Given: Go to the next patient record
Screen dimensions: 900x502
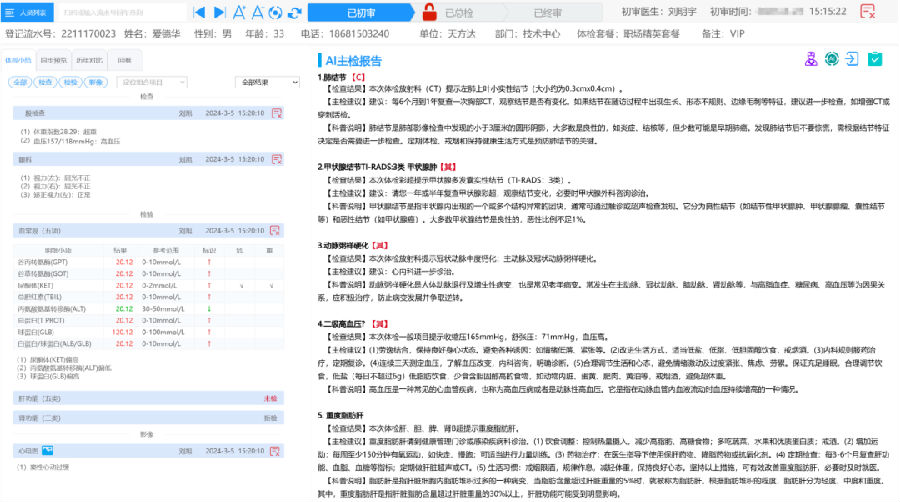Looking at the screenshot, I should point(220,13).
